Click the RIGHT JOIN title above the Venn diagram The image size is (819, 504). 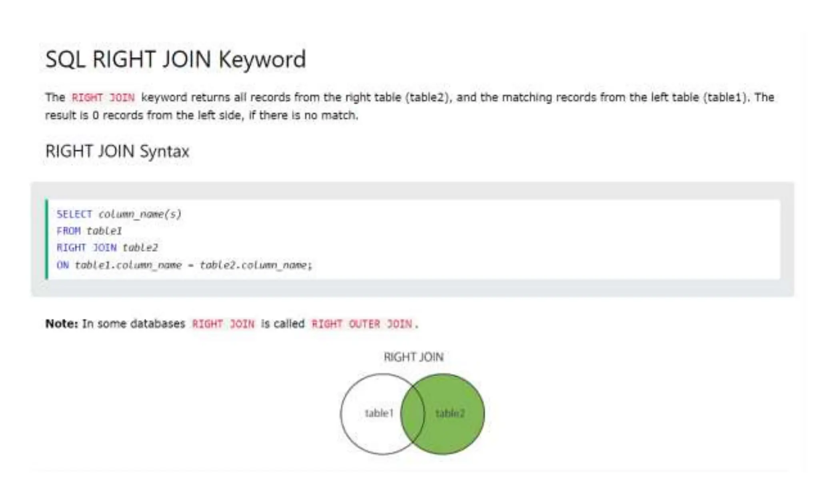coord(413,357)
